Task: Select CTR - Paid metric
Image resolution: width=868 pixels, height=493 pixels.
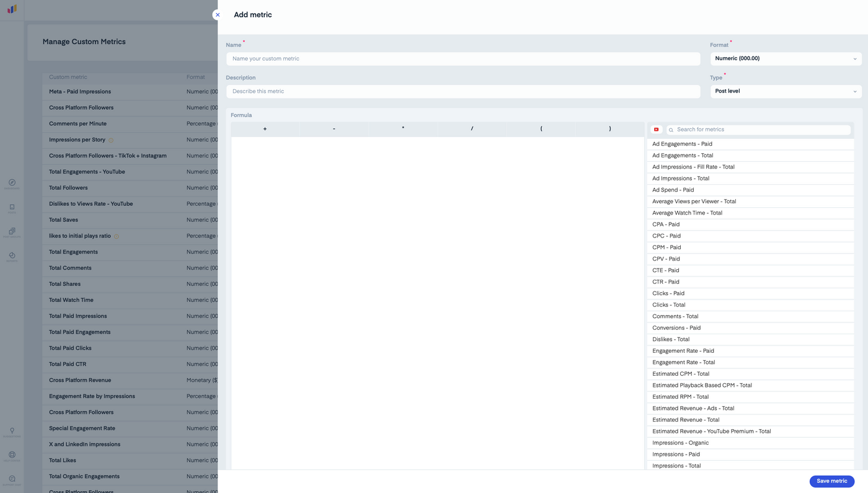Action: 750,282
